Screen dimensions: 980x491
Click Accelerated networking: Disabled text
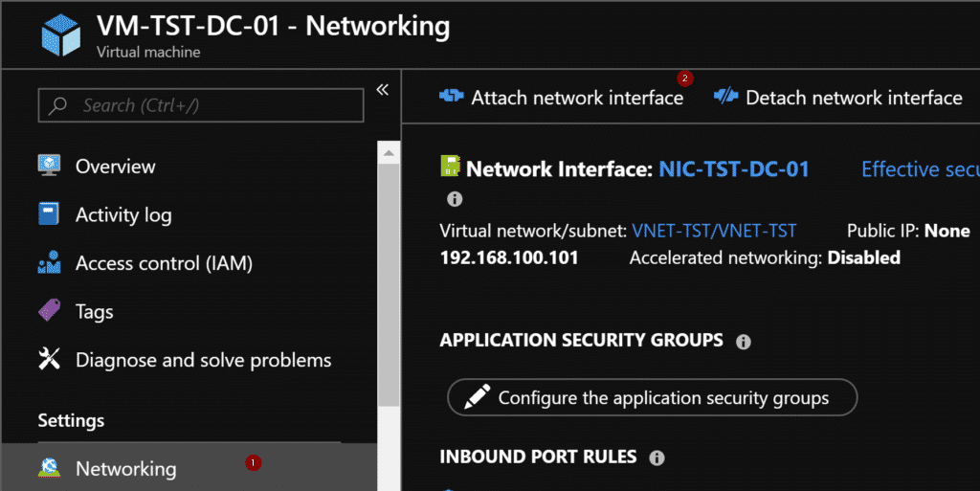point(765,257)
